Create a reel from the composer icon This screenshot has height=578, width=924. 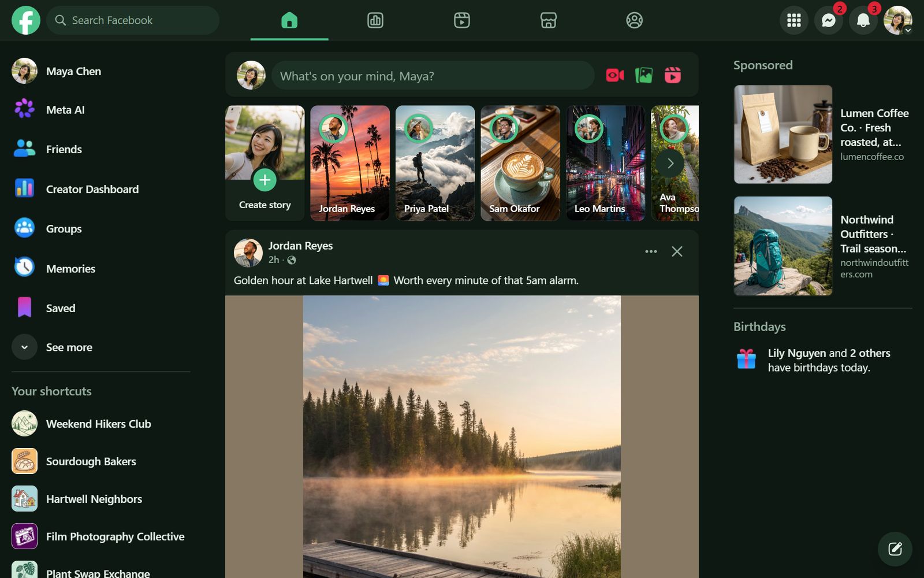tap(673, 75)
